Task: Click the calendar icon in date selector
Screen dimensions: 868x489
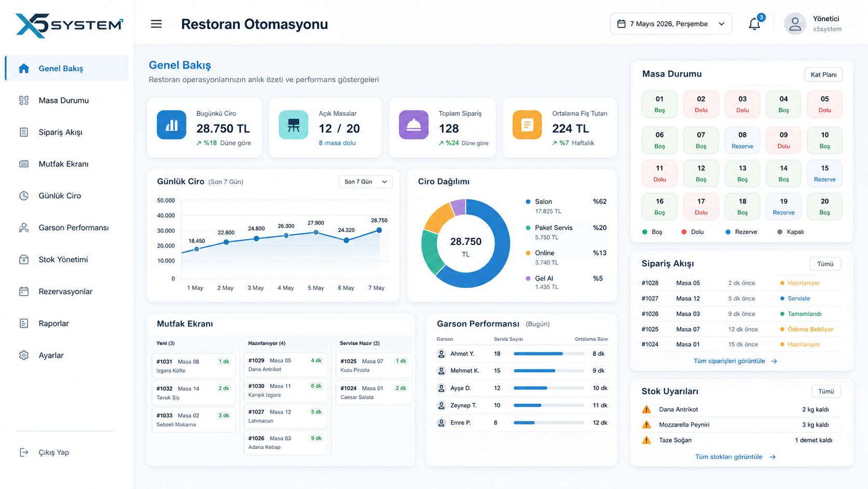Action: [621, 23]
